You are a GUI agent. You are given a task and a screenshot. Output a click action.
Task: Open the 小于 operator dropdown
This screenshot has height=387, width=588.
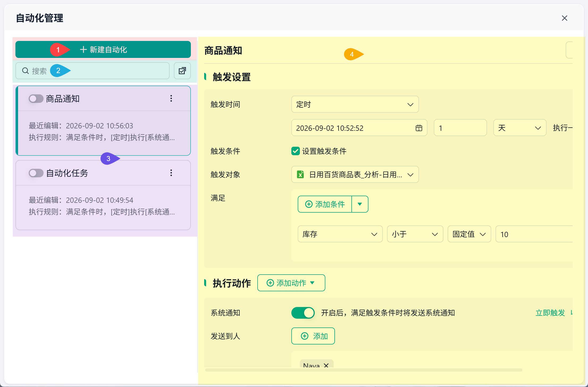coord(415,234)
